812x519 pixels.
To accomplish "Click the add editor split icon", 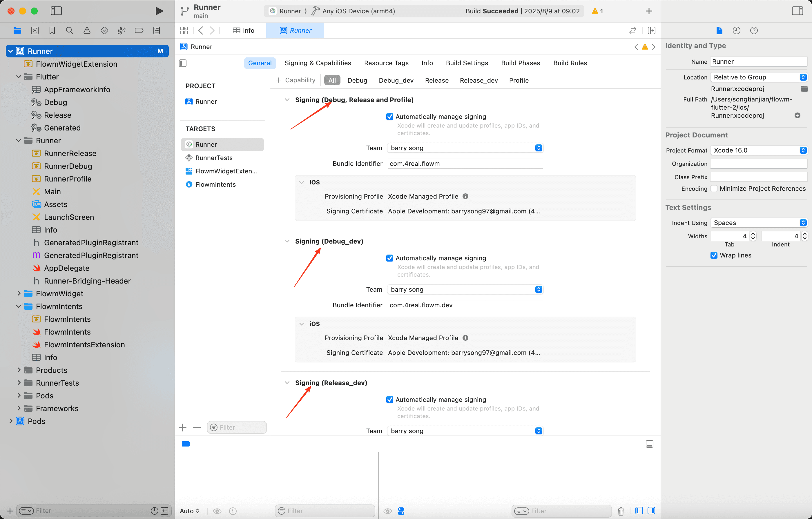I will (x=652, y=30).
